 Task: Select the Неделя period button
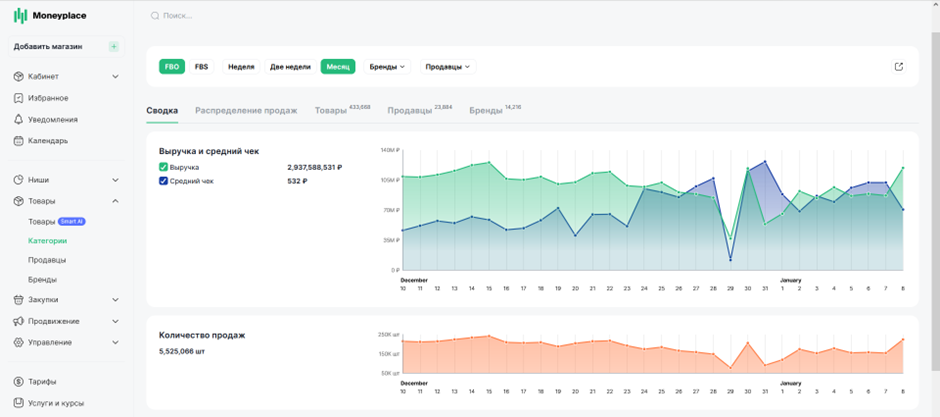point(242,67)
